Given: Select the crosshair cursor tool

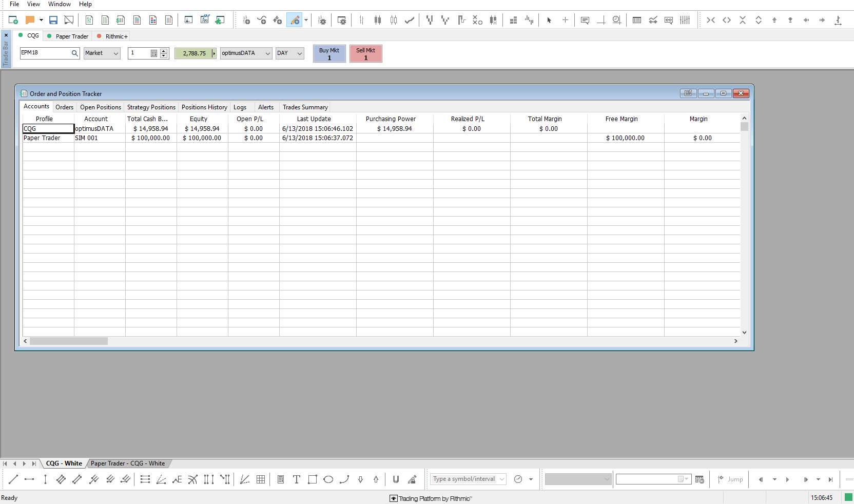Looking at the screenshot, I should (565, 20).
